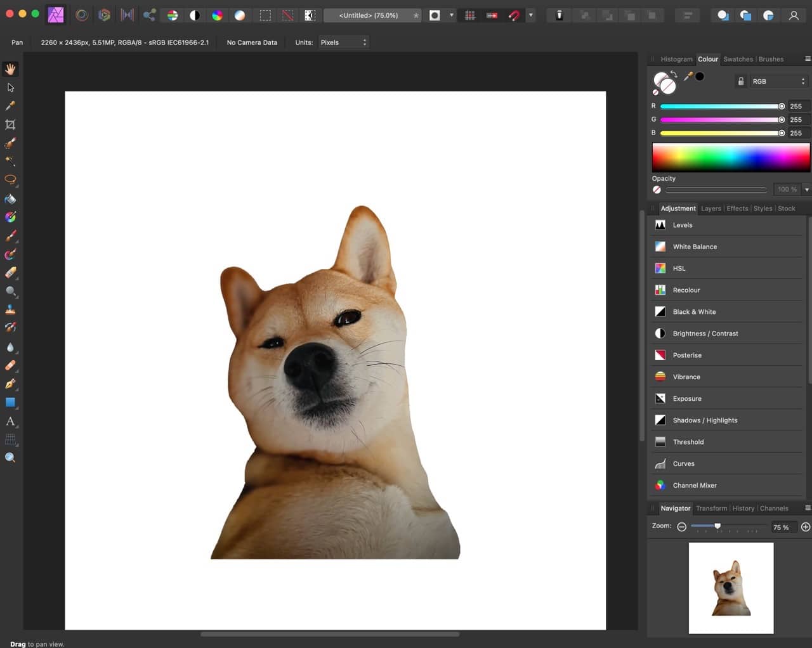The image size is (812, 648).
Task: Open the Colour panel options menu
Action: tap(808, 59)
